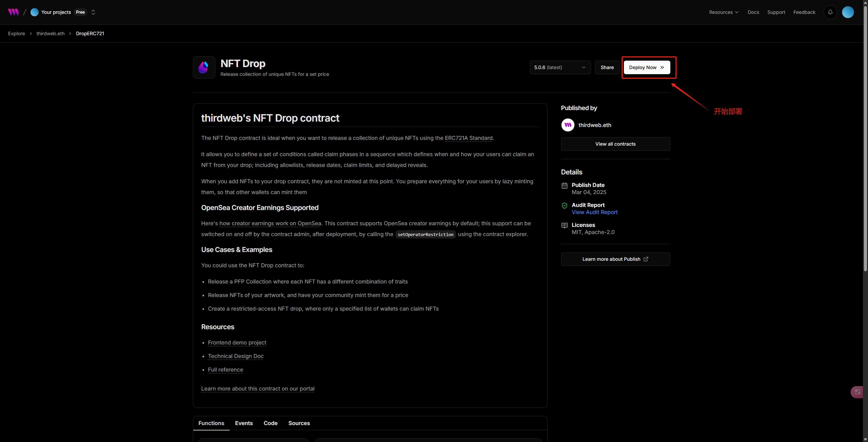Expand the Resources menu

click(x=724, y=12)
